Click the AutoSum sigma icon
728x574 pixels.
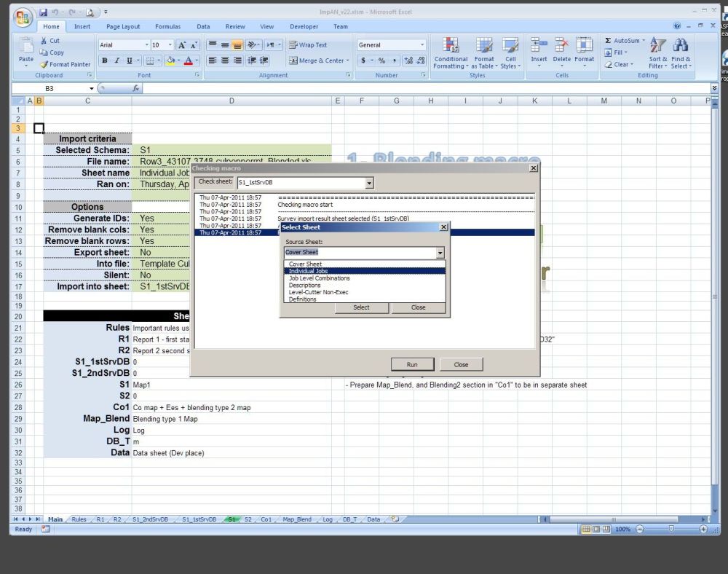(609, 41)
